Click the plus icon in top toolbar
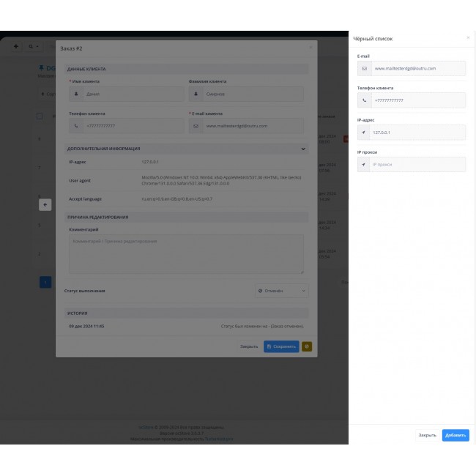Viewport: 476px width, 476px height. [15, 46]
